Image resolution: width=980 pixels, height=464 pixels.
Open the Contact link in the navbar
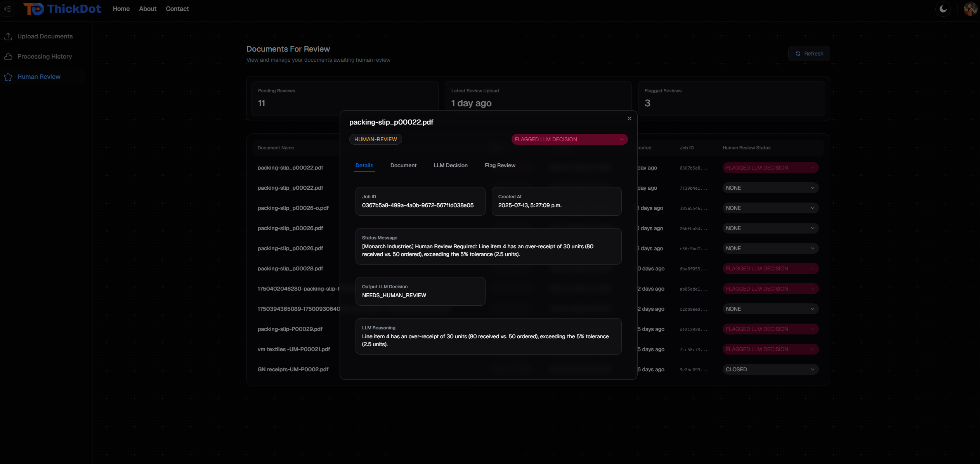pos(177,9)
